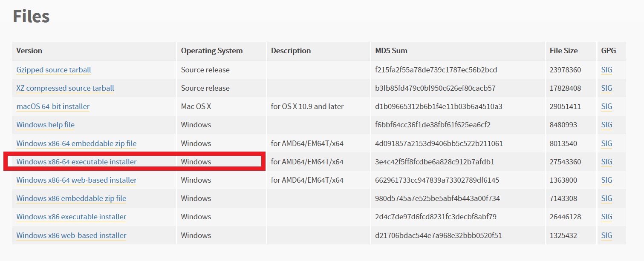The width and height of the screenshot is (644, 261).
Task: Open the Windows help file link
Action: [45, 125]
